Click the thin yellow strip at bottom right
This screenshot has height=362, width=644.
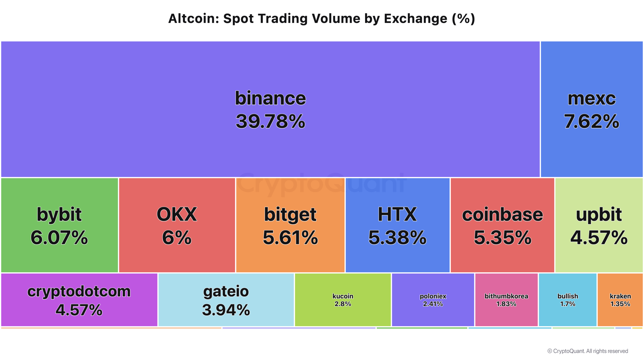tap(637, 328)
